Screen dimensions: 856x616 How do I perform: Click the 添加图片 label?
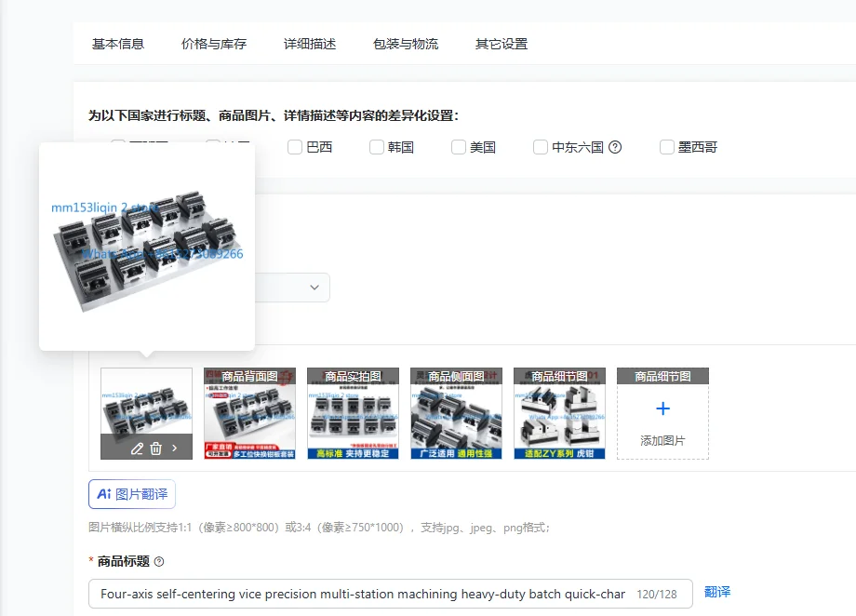[x=662, y=441]
